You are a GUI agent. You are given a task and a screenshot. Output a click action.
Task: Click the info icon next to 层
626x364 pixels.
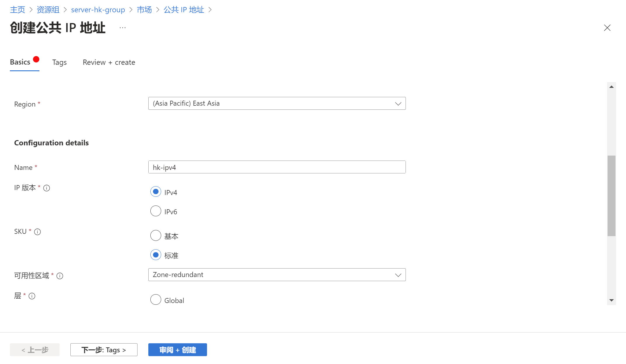click(32, 296)
